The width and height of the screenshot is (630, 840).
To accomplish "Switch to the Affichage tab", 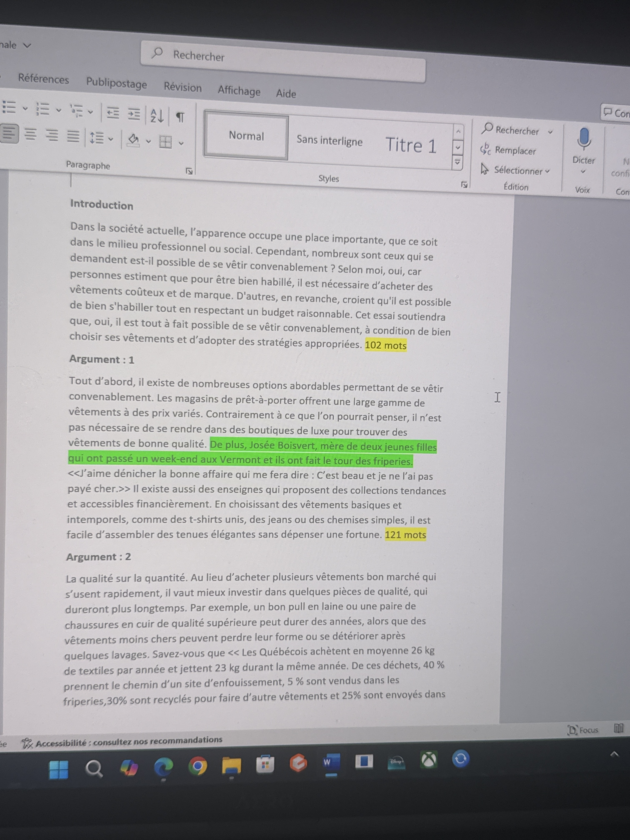I will [239, 91].
